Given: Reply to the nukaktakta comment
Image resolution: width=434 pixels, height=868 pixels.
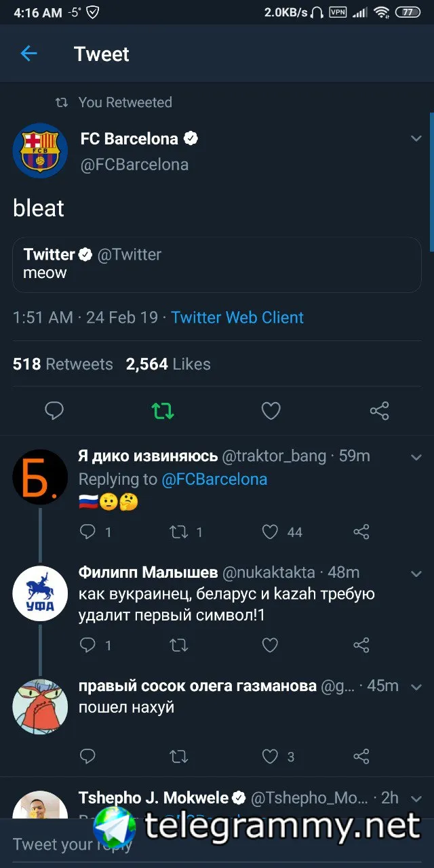Looking at the screenshot, I should click(87, 645).
